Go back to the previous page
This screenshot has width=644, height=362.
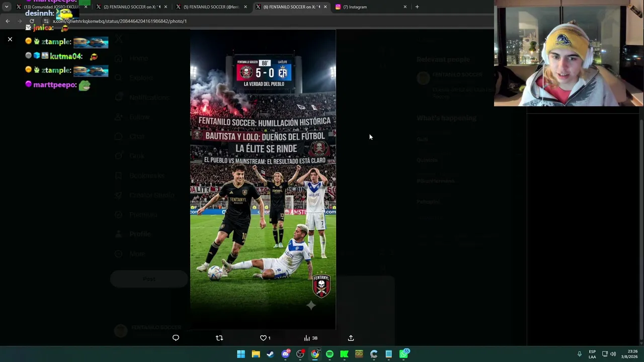point(8,21)
